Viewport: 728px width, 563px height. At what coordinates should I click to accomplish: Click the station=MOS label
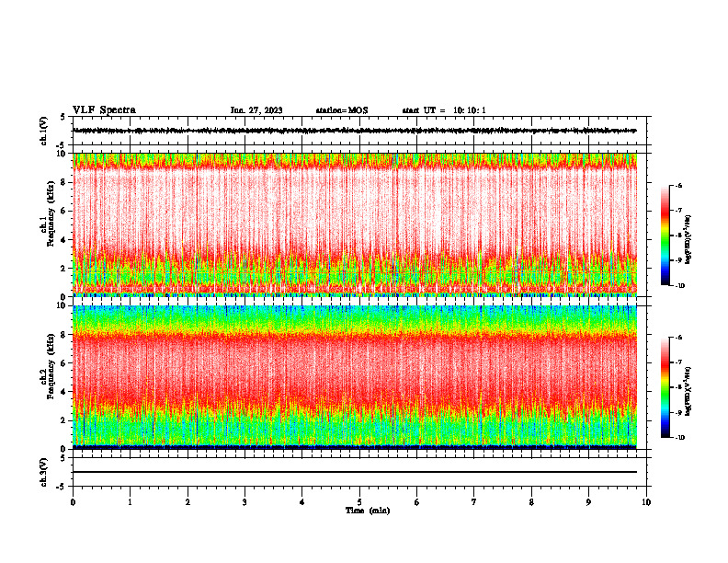342,110
